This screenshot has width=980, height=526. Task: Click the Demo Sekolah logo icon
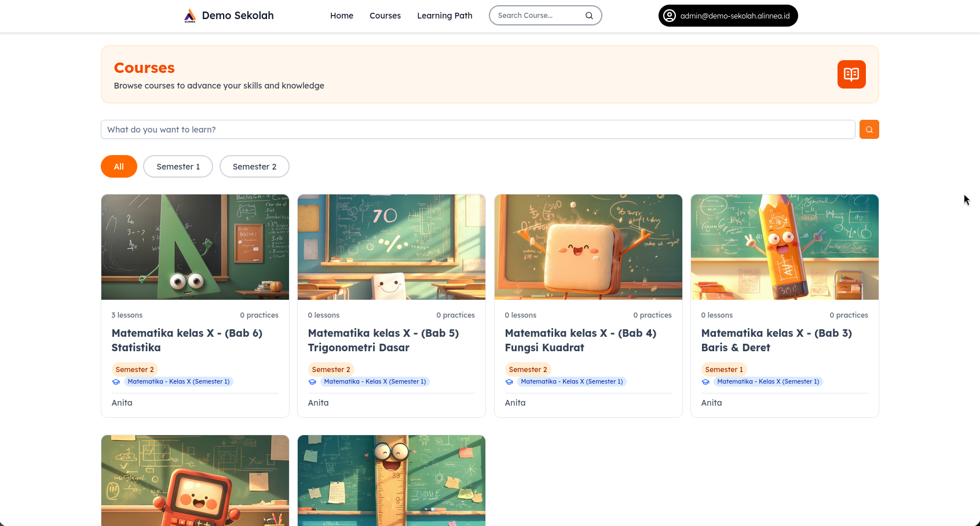[x=190, y=16]
